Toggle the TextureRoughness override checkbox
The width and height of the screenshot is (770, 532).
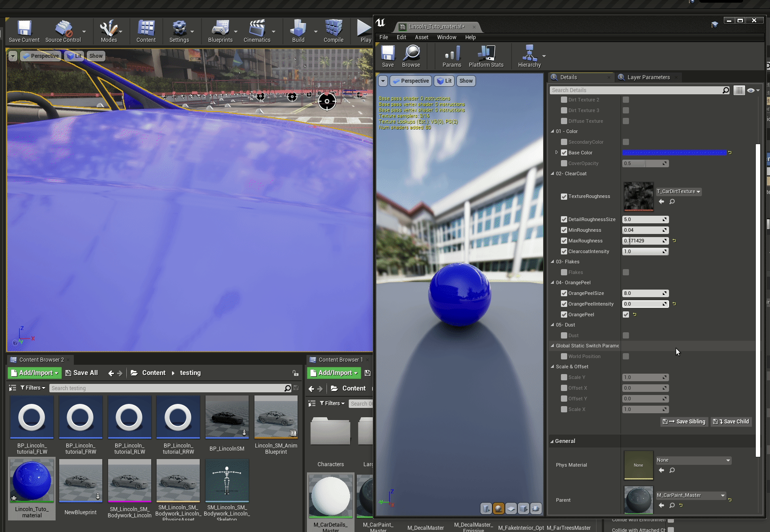pos(564,197)
